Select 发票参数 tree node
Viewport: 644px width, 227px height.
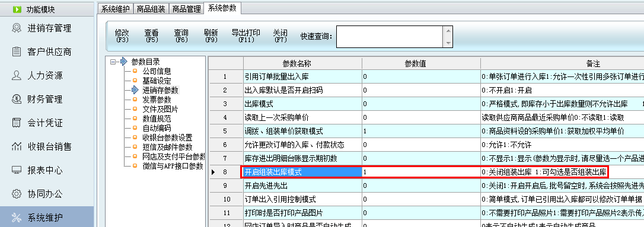(x=157, y=100)
